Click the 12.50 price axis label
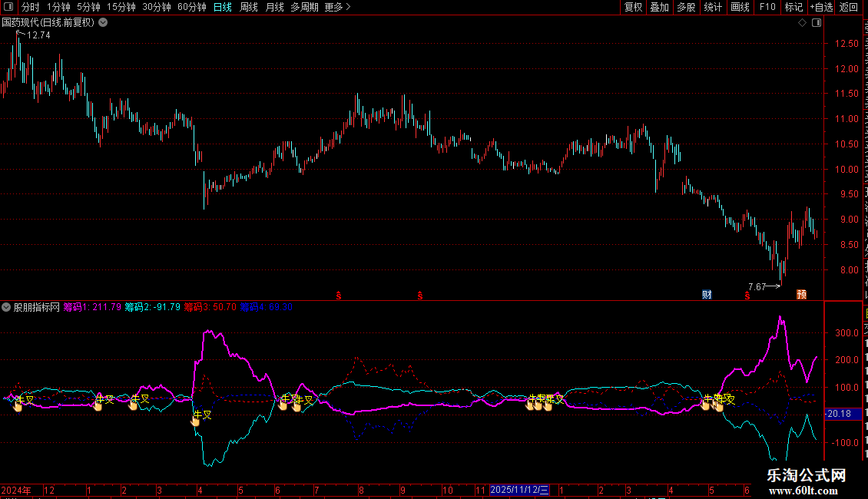 tap(846, 44)
